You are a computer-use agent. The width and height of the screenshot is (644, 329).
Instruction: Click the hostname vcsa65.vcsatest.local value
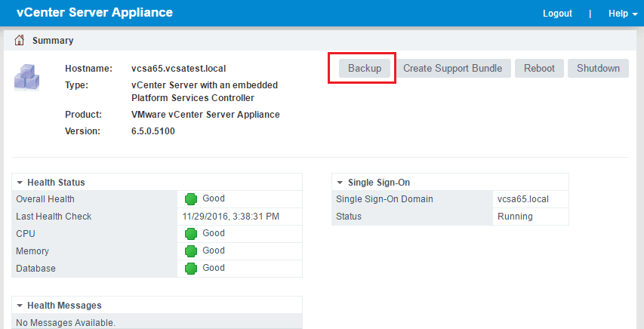coord(179,69)
